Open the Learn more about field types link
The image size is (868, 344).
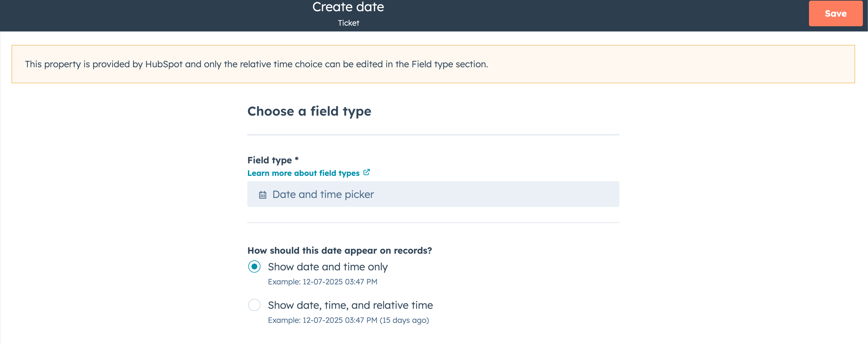tap(303, 173)
